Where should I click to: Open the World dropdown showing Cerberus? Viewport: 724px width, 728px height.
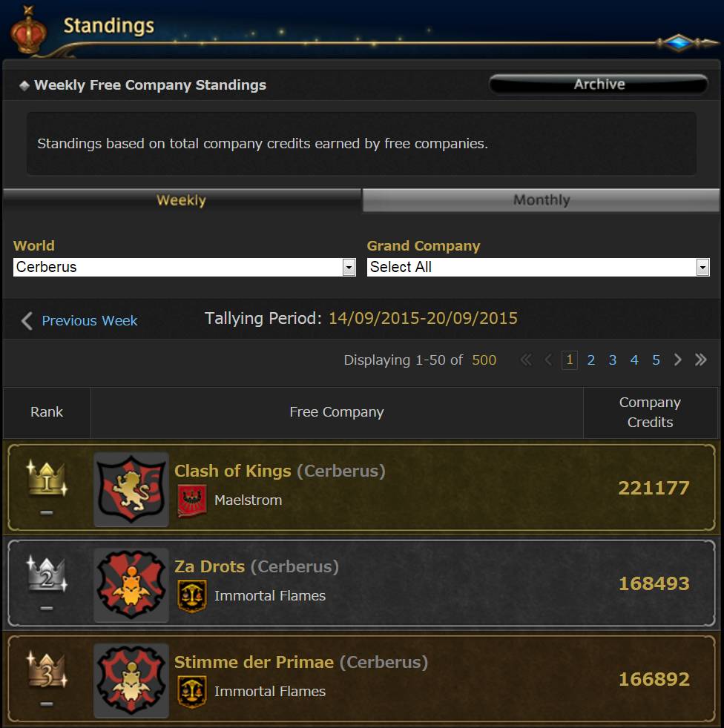[x=185, y=267]
